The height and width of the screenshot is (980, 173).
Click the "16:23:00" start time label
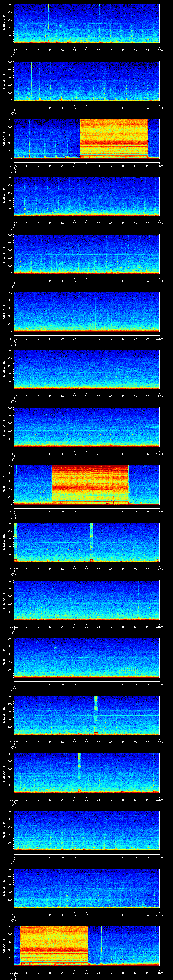(x=14, y=569)
